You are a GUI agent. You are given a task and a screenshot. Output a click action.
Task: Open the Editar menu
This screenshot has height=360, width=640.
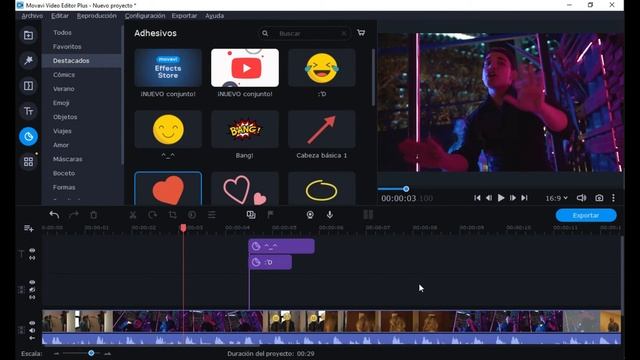click(x=60, y=16)
